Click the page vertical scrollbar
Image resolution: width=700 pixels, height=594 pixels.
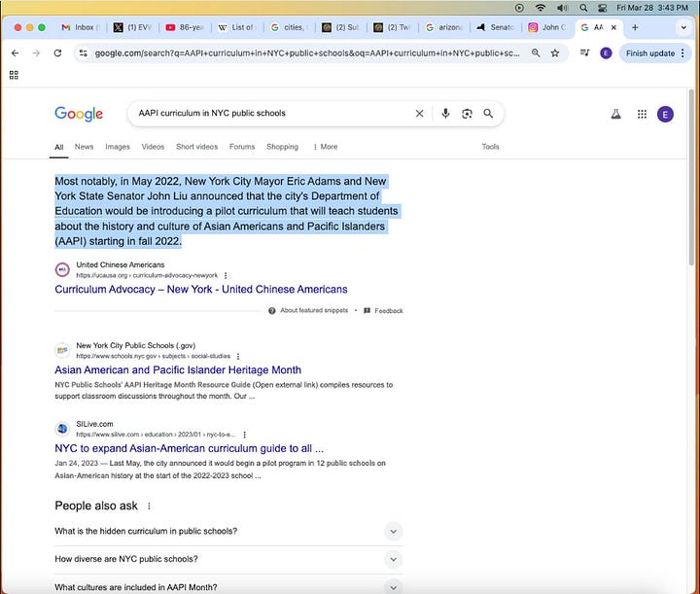click(691, 176)
